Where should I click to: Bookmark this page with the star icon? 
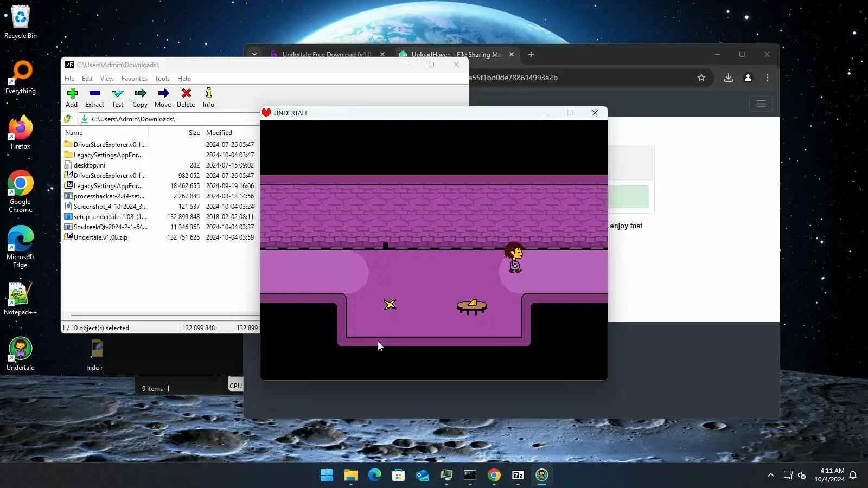[701, 78]
